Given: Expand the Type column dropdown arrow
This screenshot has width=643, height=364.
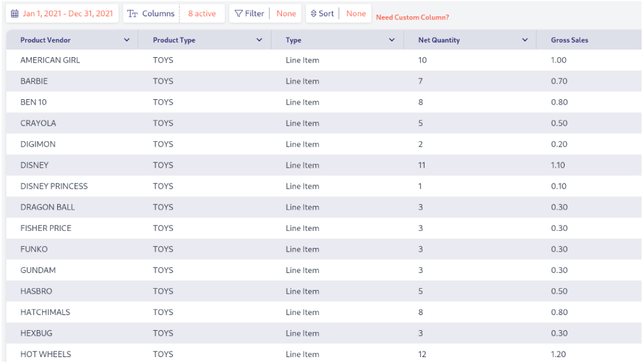Looking at the screenshot, I should coord(392,40).
